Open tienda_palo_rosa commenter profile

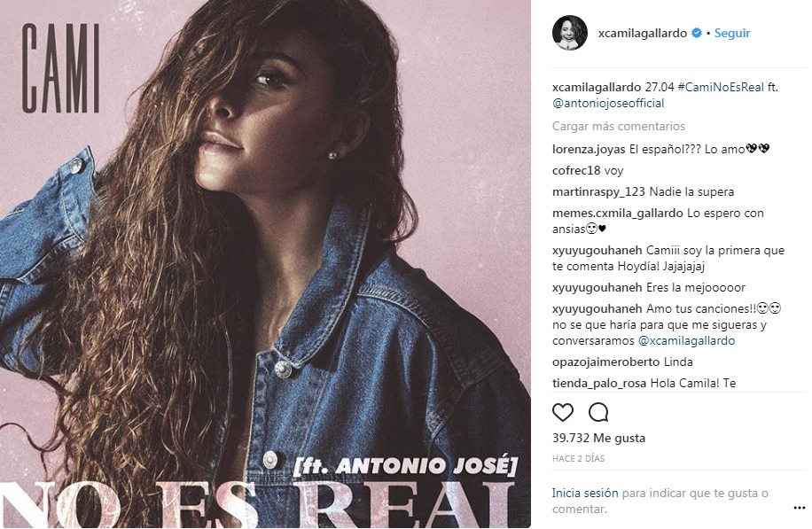pyautogui.click(x=598, y=383)
